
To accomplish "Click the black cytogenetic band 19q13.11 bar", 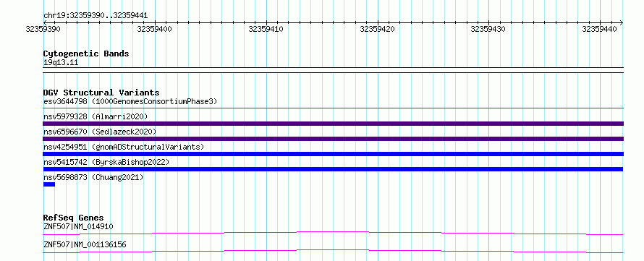I will click(333, 70).
